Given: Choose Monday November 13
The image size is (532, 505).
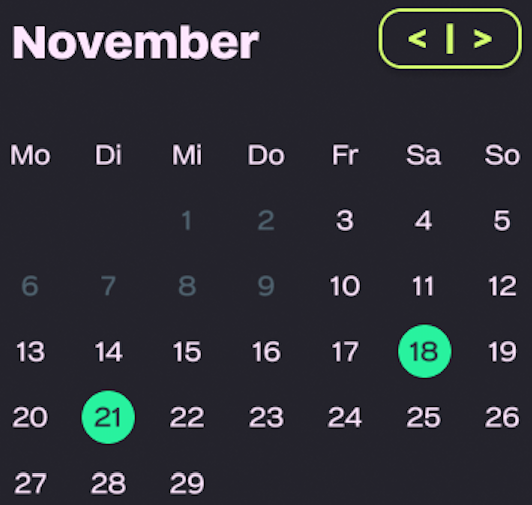Looking at the screenshot, I should 30,352.
